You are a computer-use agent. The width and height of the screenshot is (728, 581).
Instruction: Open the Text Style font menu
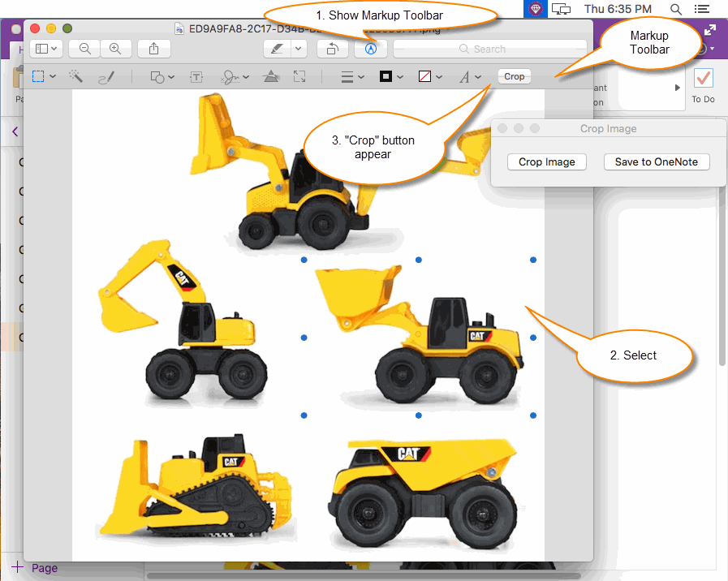[x=470, y=77]
